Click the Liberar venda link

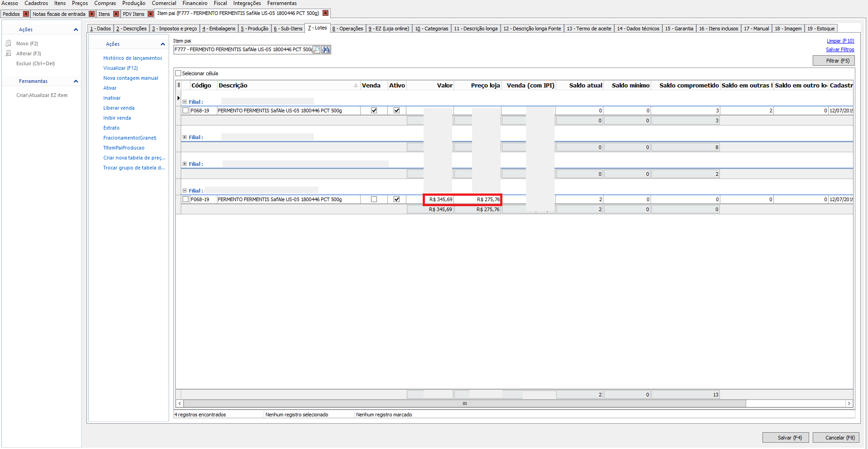pyautogui.click(x=119, y=108)
